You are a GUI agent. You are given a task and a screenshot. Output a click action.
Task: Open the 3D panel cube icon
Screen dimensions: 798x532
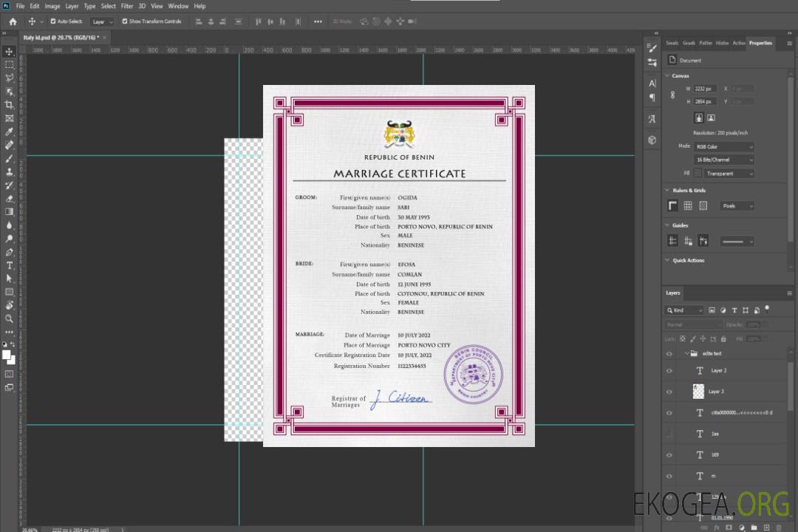[652, 140]
